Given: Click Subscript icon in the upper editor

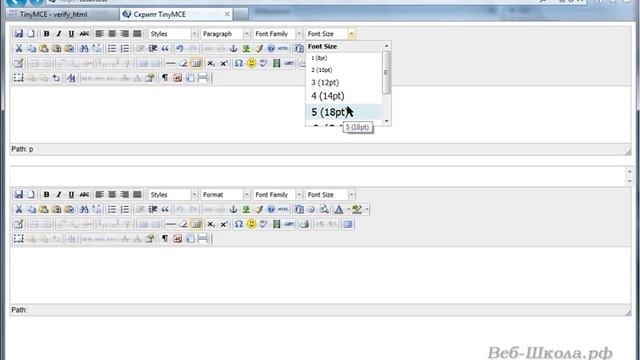Looking at the screenshot, I should 211,63.
